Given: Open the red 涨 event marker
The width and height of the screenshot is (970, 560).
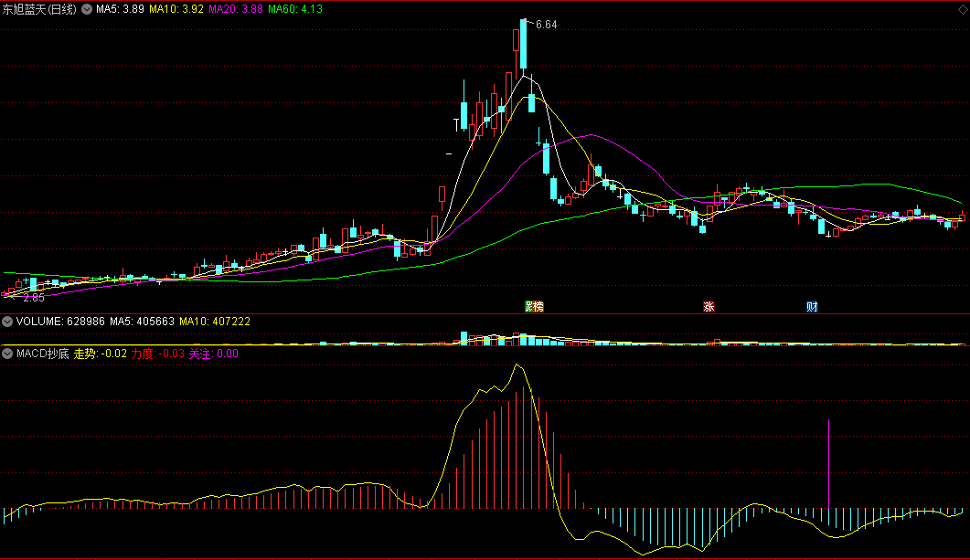Looking at the screenshot, I should tap(709, 307).
